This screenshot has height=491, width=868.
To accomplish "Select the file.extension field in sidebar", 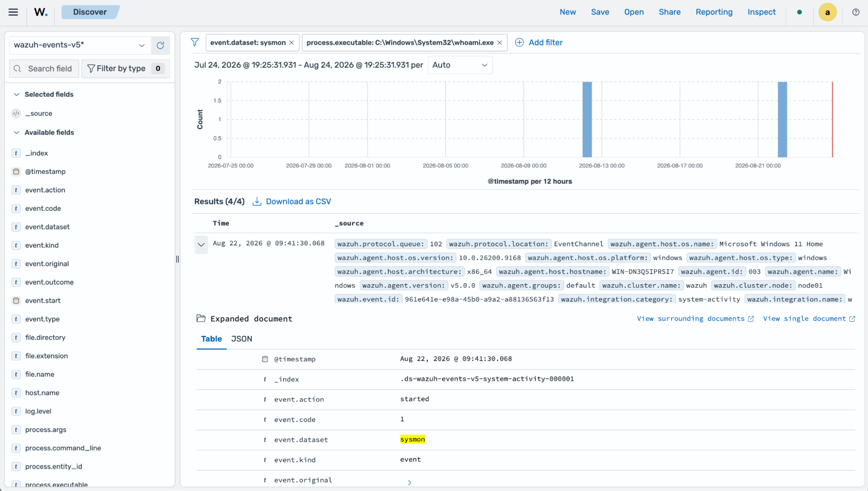I will 46,356.
